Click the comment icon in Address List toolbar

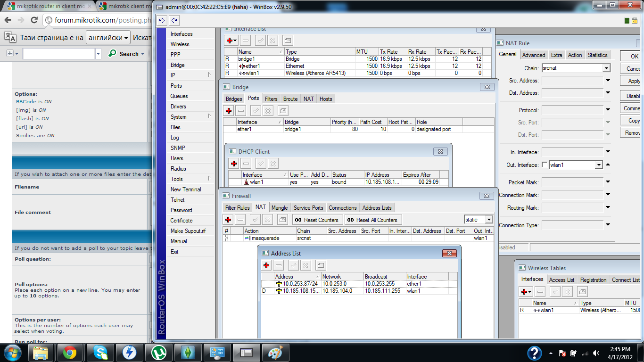pos(320,265)
